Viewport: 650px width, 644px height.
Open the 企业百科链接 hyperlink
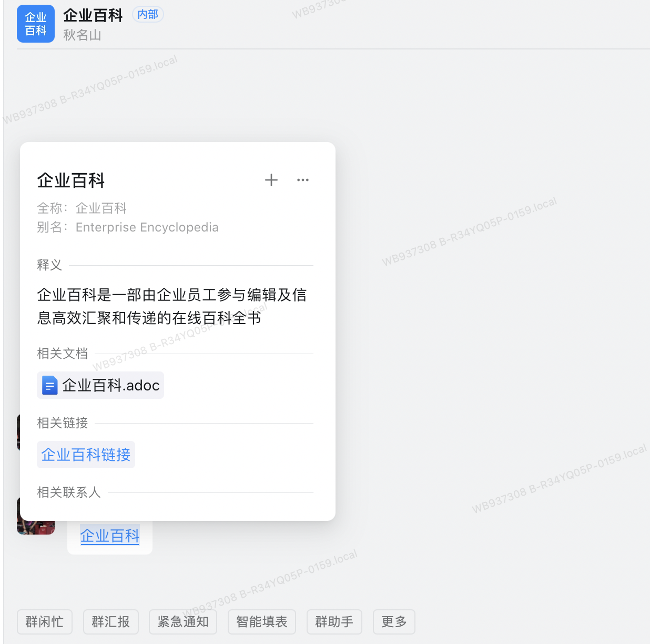pos(86,455)
